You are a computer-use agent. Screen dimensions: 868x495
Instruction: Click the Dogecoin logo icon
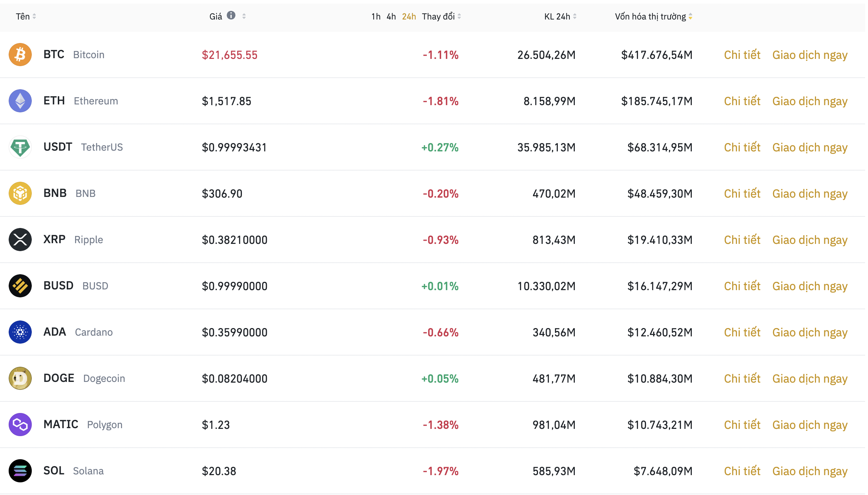(x=20, y=378)
